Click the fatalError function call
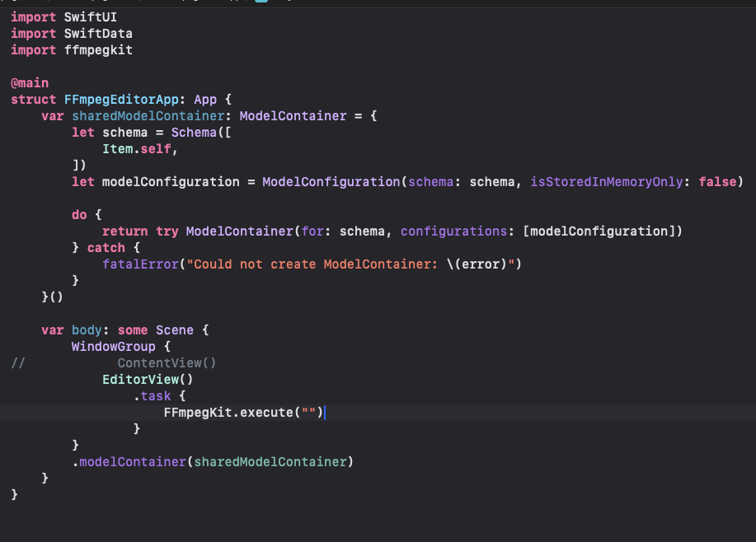756x542 pixels. (140, 264)
